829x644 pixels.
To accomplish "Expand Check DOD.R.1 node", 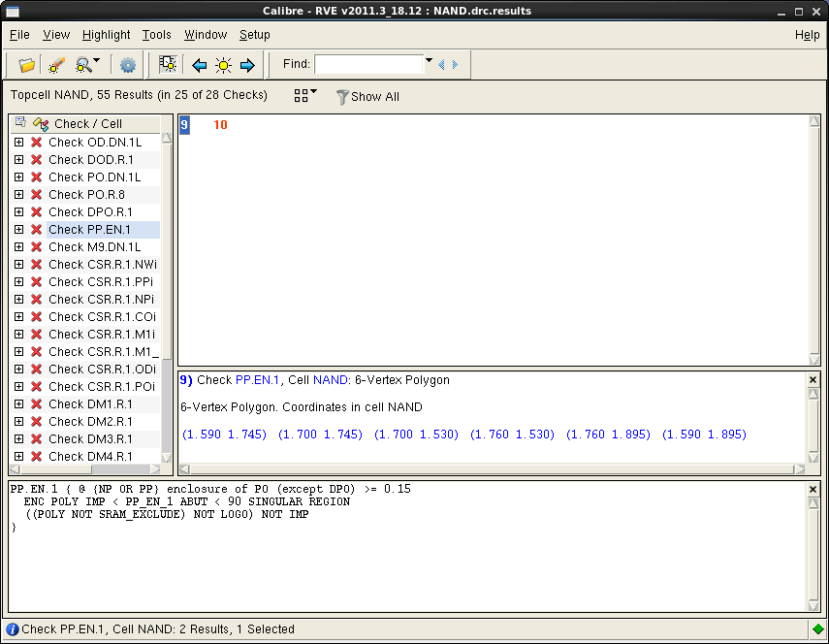I will (x=19, y=160).
